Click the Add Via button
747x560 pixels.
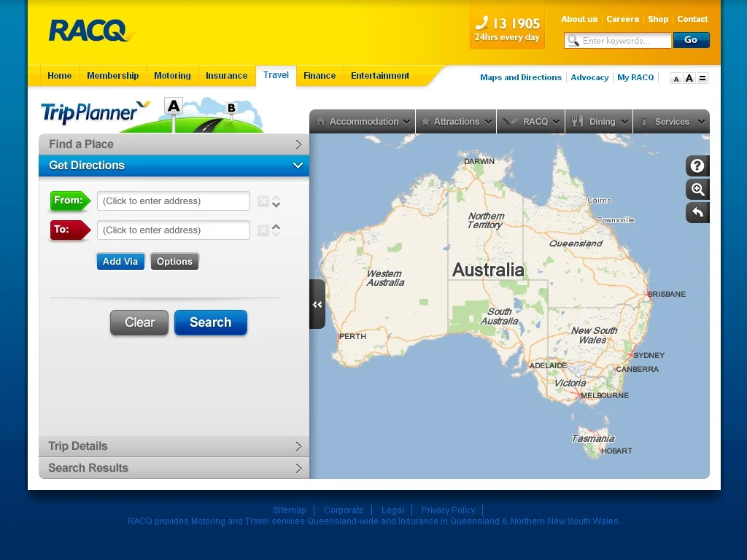(120, 262)
